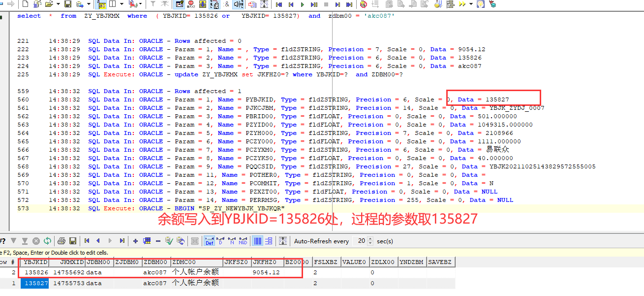The width and height of the screenshot is (644, 296).
Task: Open the dropdown arrow next to the yellow double-arrow
Action: point(471,4)
